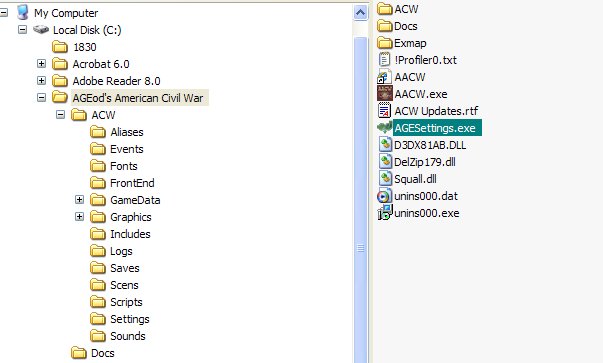Expand the Acrobat 6.0 folder node
The height and width of the screenshot is (363, 603).
pyautogui.click(x=41, y=63)
